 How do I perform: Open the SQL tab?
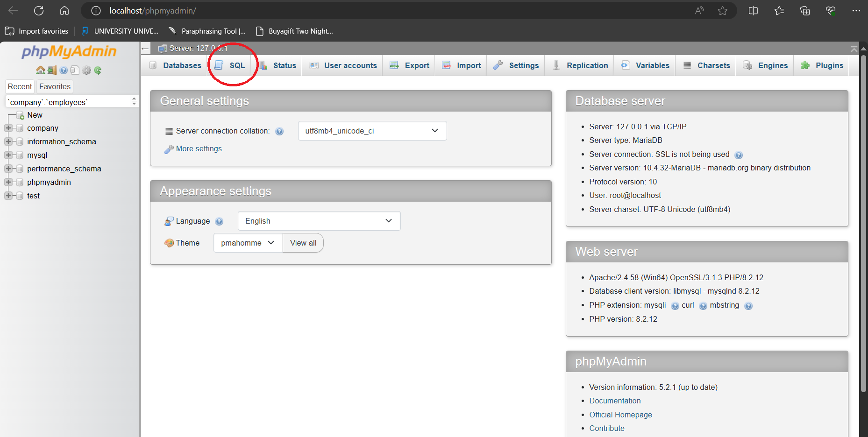(x=230, y=65)
